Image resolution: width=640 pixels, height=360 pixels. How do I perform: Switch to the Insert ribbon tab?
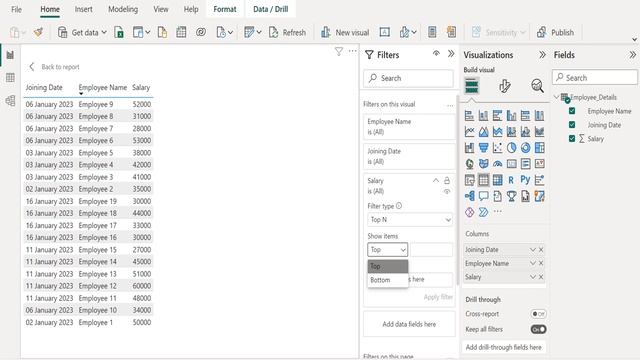83,9
